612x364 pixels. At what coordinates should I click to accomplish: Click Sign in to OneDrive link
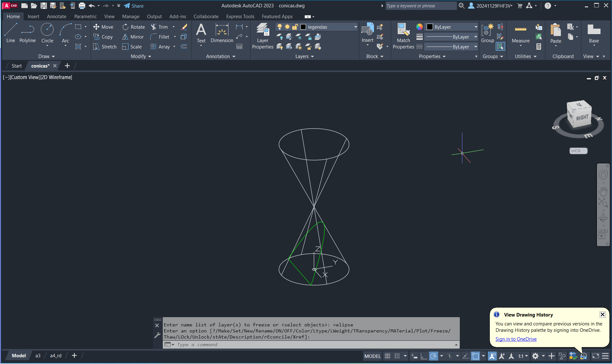(516, 339)
